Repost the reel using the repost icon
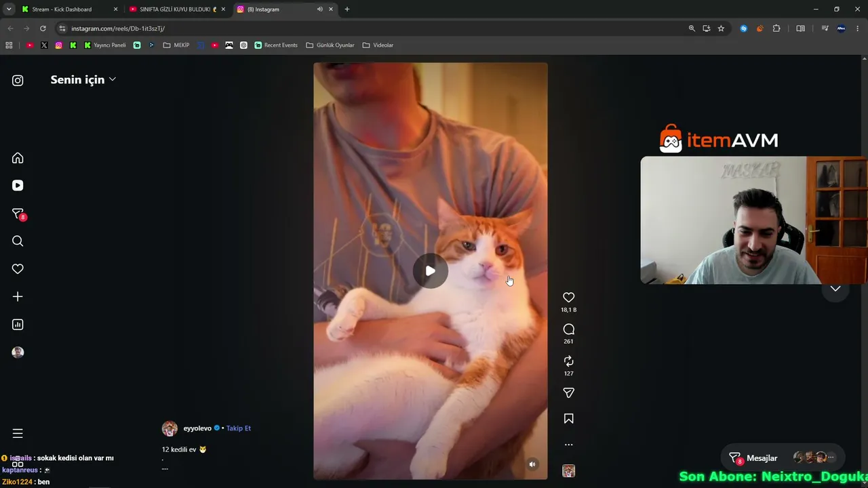 pyautogui.click(x=568, y=361)
